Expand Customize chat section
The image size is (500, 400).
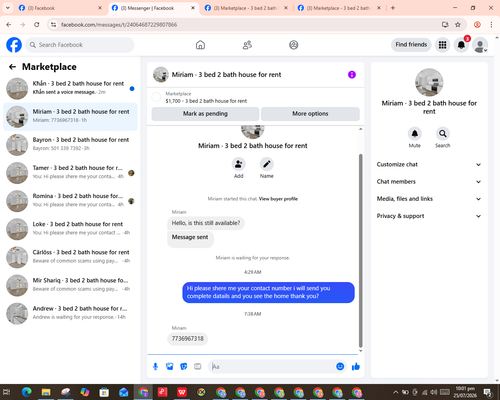tap(429, 164)
